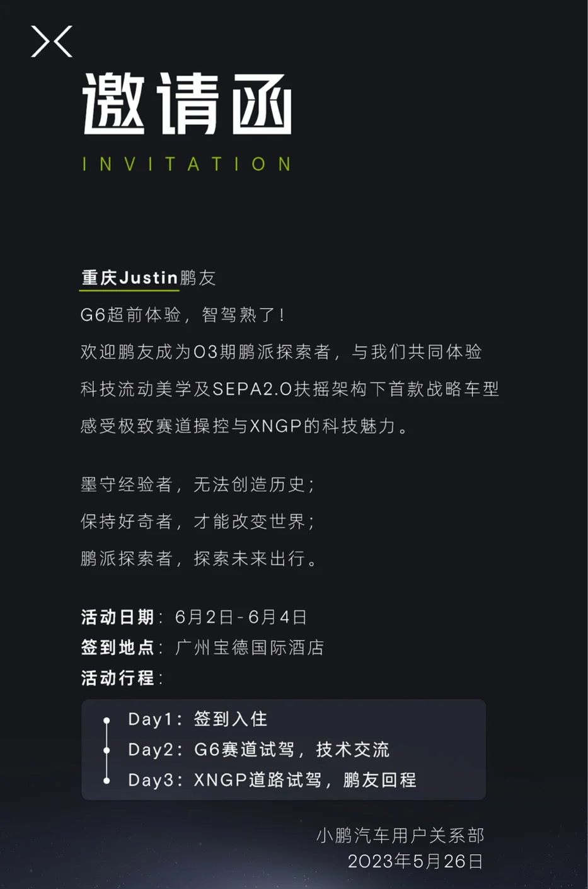Click the 小鹏汽车用户关系部 signature

click(x=400, y=835)
